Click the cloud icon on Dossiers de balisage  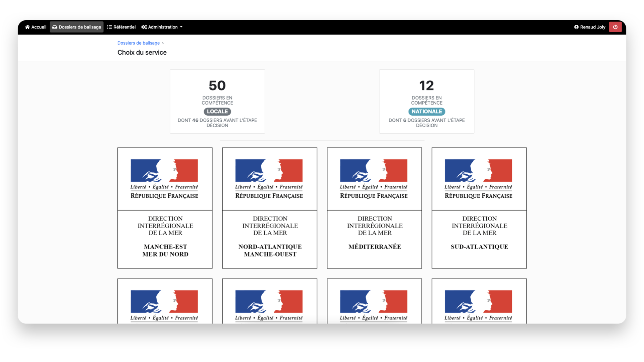[x=55, y=27]
